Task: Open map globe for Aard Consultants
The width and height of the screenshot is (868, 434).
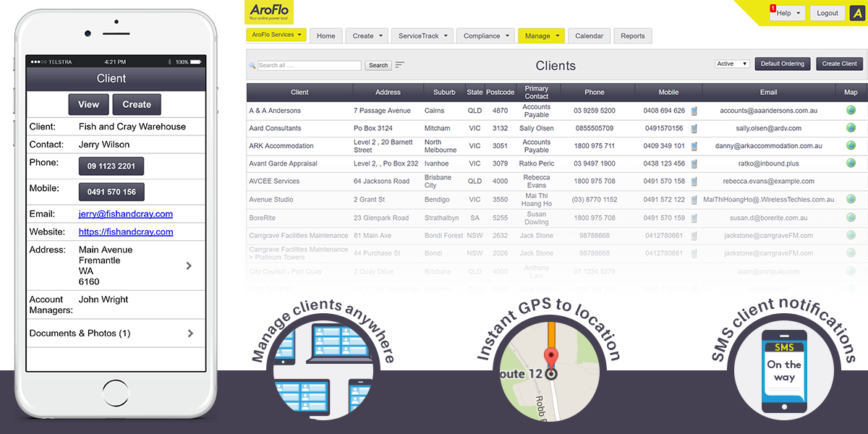Action: coord(851,128)
